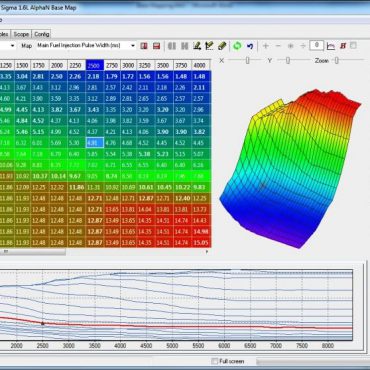Click the cell with value 12.40
Viewport: 370px width, 370px height.
pos(182,198)
